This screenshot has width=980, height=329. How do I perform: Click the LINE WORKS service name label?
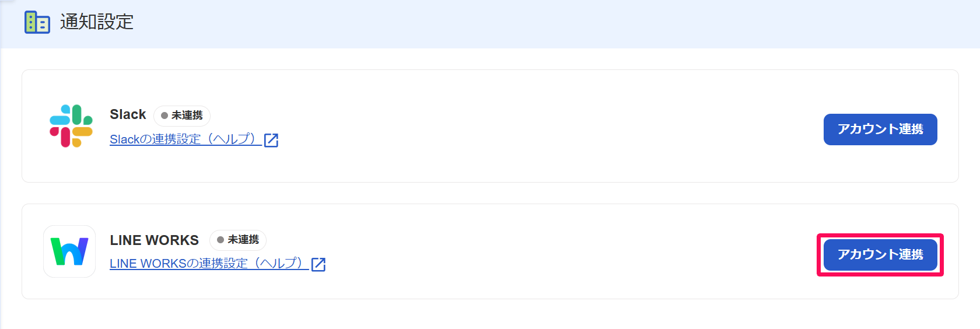(x=154, y=240)
